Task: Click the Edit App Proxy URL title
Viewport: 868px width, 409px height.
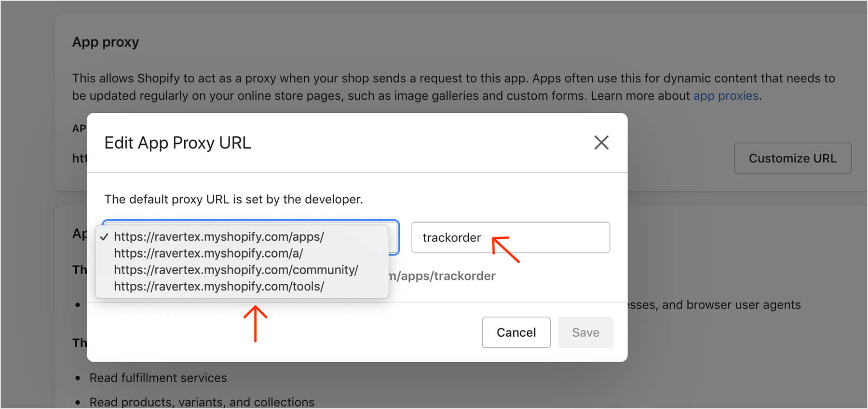Action: tap(177, 143)
